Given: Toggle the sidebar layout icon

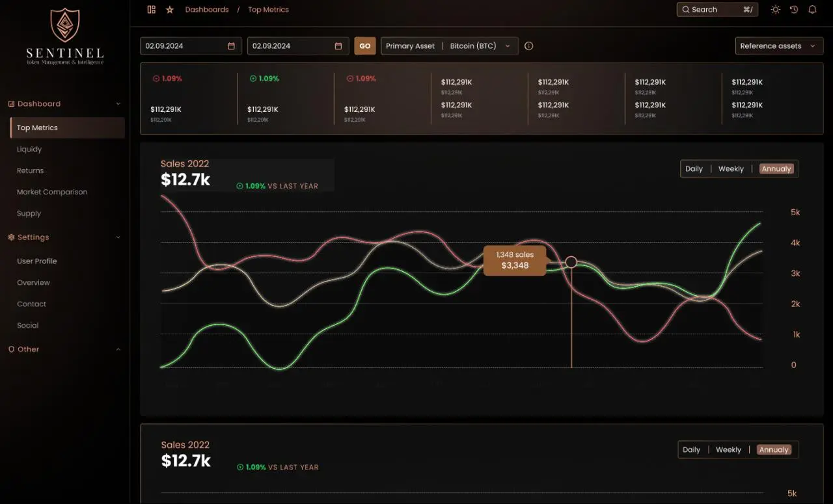Looking at the screenshot, I should (x=152, y=10).
